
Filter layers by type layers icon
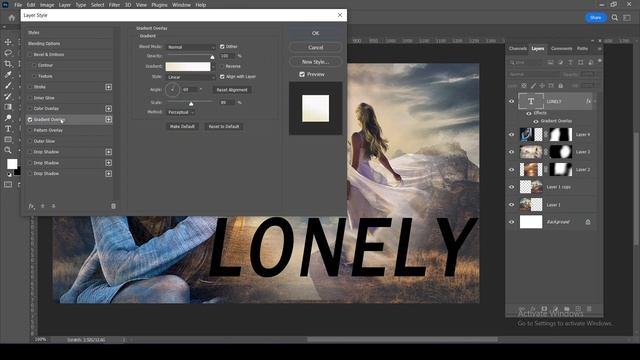point(570,62)
